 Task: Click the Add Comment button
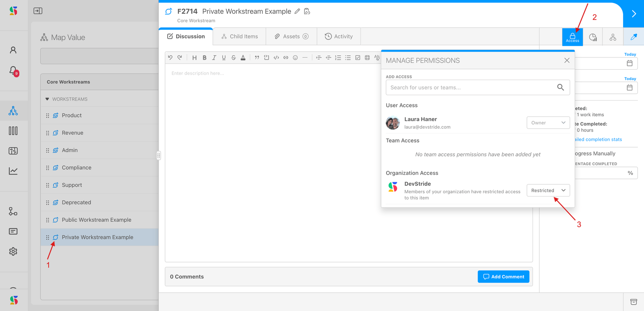(503, 277)
